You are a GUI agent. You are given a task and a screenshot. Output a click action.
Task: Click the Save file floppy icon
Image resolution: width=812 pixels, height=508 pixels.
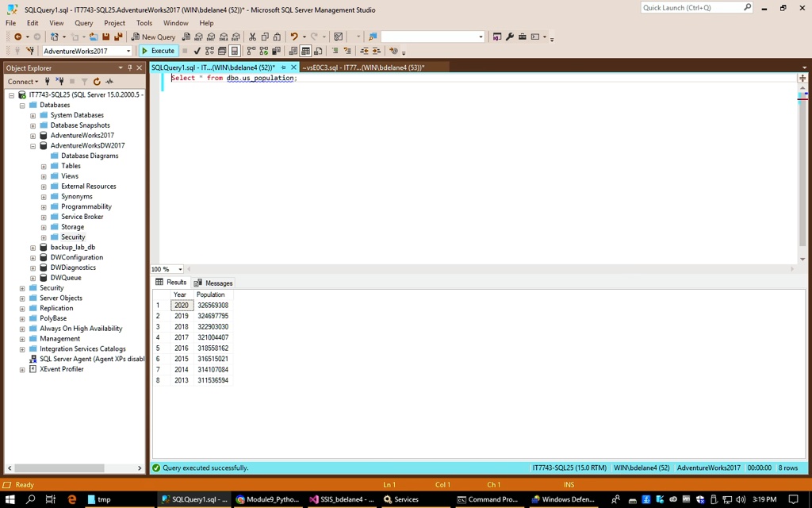click(x=105, y=37)
